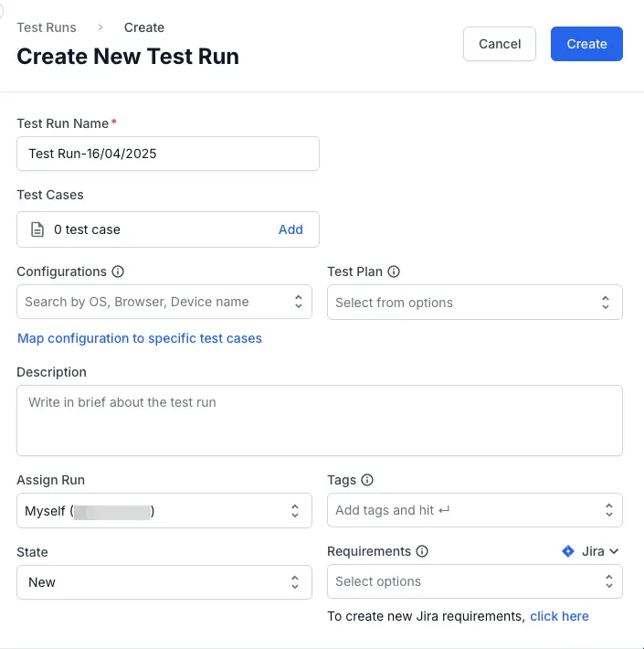Click document icon in Test Cases box

(x=37, y=230)
